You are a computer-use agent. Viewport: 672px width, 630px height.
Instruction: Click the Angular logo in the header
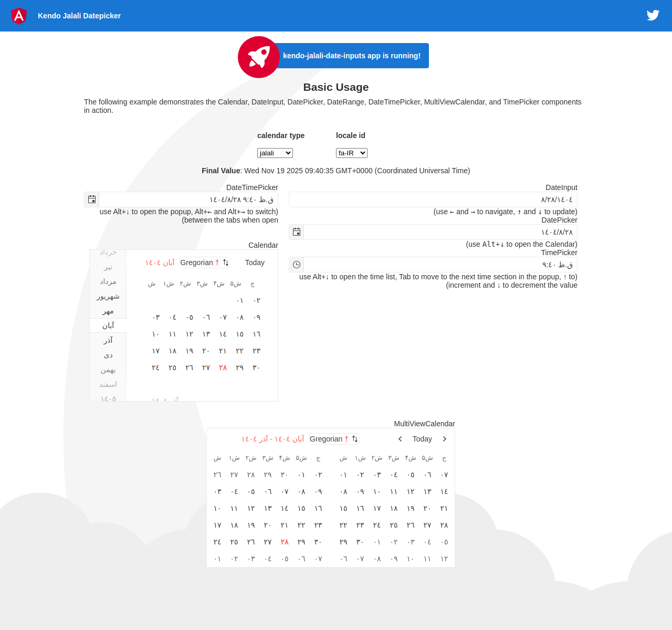tap(19, 16)
